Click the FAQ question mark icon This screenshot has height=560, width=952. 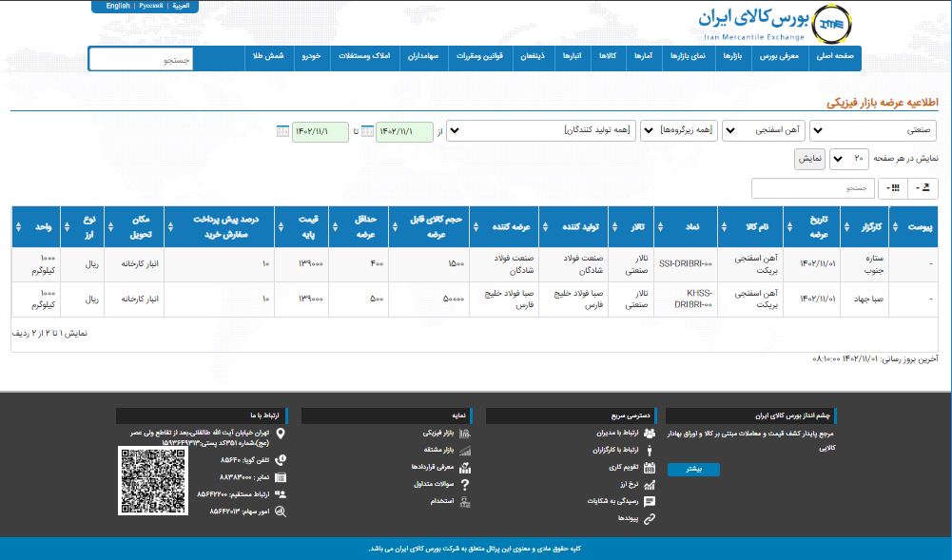(465, 484)
